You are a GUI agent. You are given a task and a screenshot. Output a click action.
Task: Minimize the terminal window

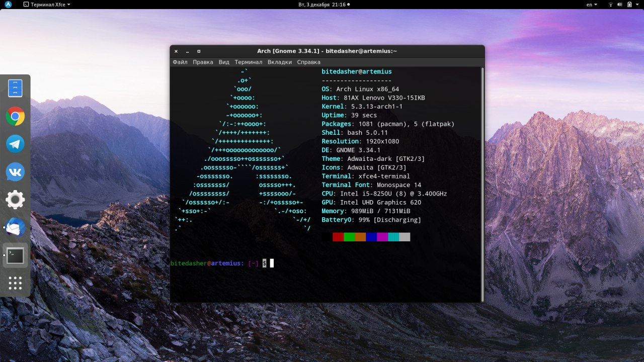pyautogui.click(x=187, y=51)
